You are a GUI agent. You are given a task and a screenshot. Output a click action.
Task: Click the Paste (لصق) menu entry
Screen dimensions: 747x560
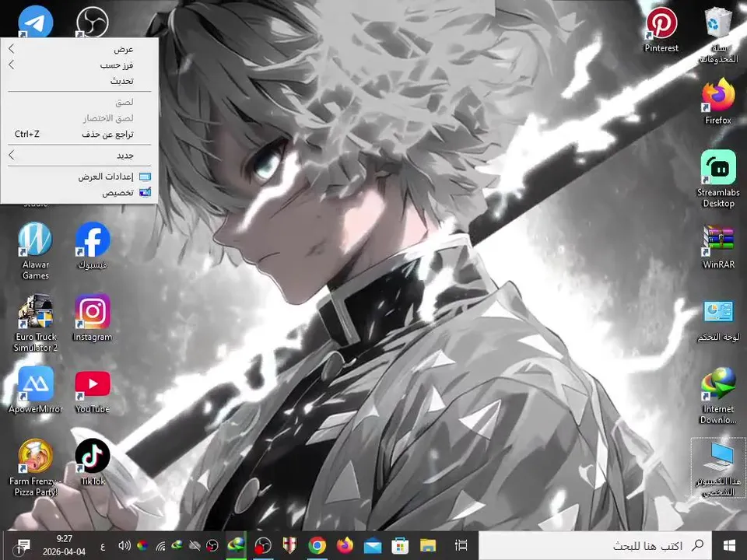(79, 102)
